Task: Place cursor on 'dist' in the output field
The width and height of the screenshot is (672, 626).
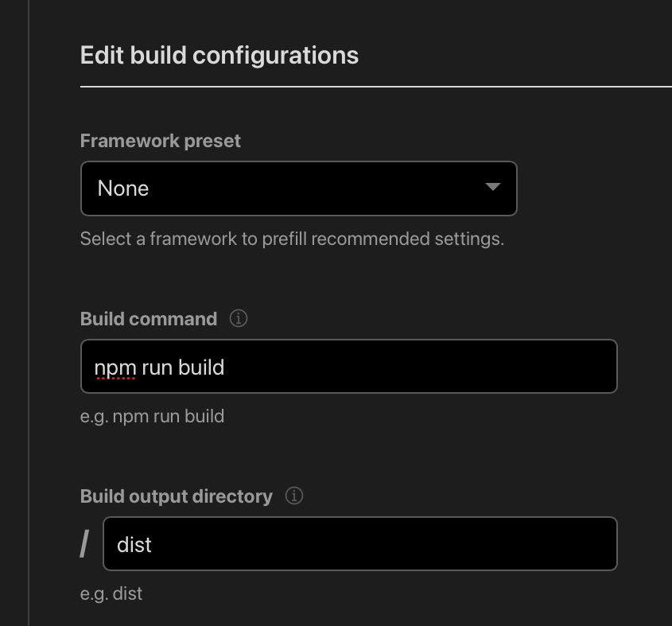Action: click(x=134, y=544)
